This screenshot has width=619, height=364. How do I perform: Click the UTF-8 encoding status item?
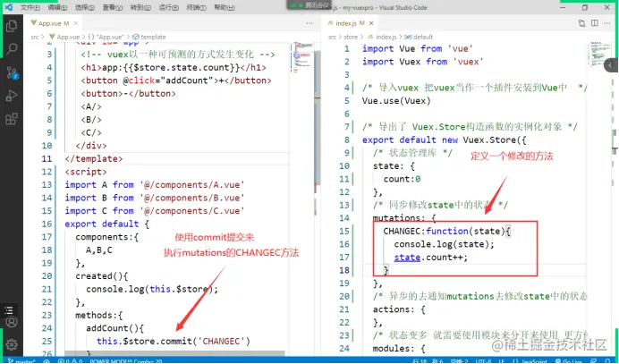483,361
